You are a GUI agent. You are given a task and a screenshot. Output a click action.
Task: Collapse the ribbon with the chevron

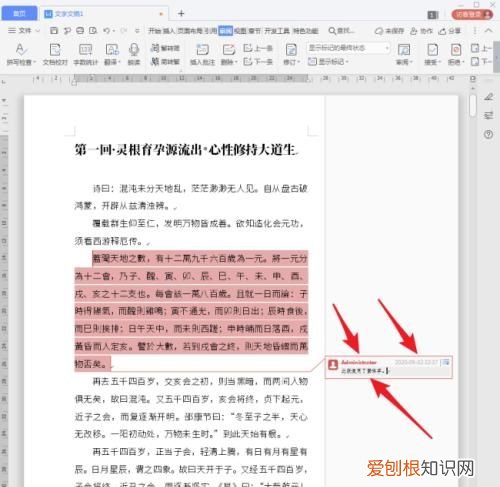[x=488, y=31]
